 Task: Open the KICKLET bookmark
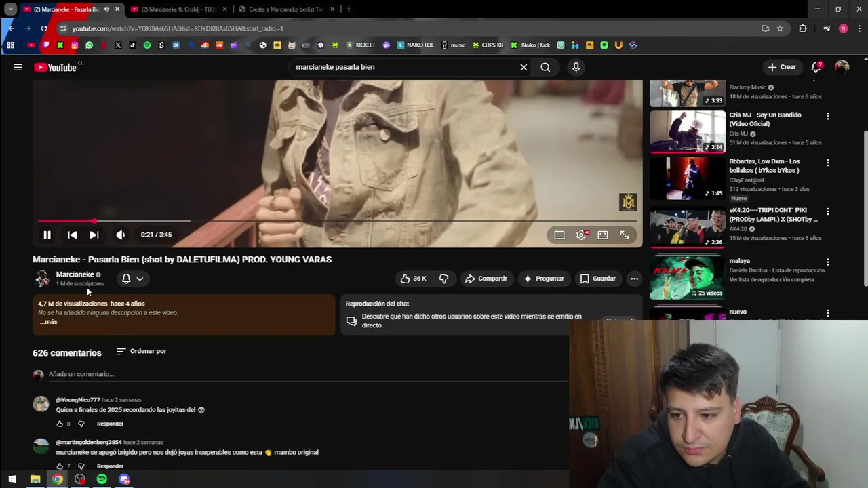pos(361,45)
